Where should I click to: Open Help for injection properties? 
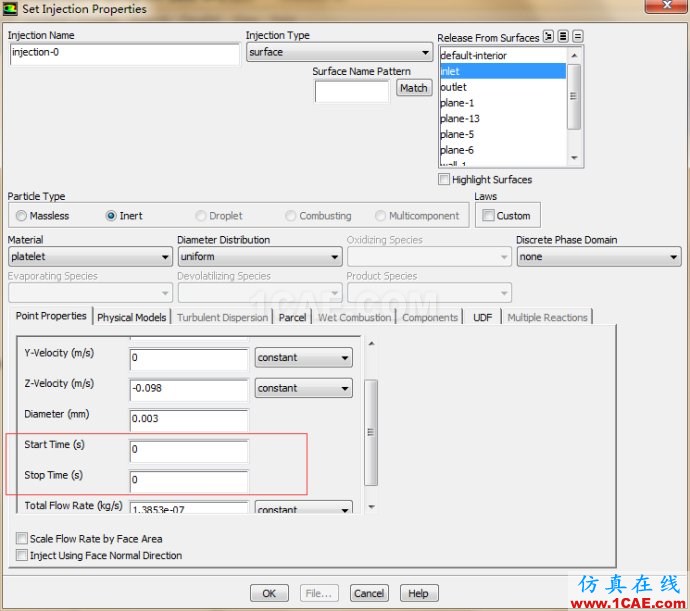coord(418,593)
